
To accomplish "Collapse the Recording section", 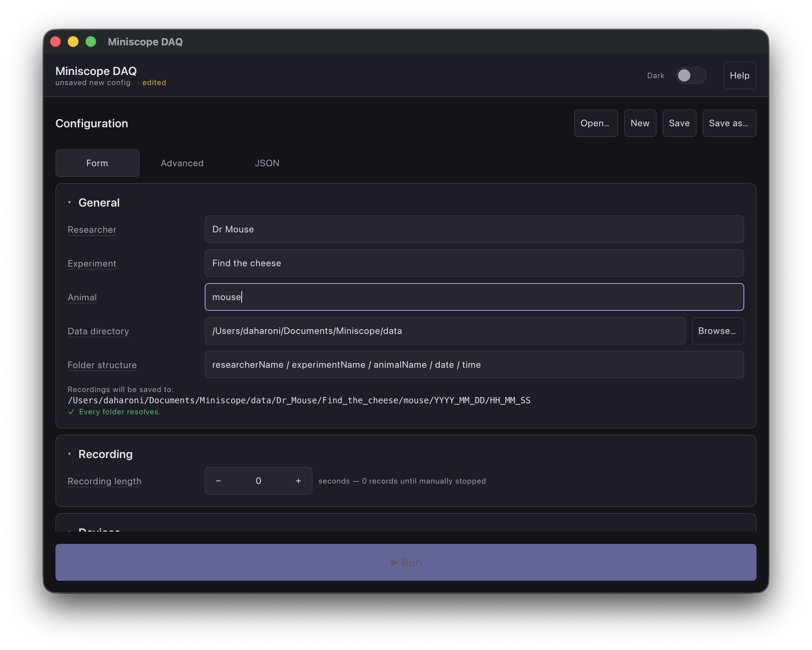I will tap(70, 454).
